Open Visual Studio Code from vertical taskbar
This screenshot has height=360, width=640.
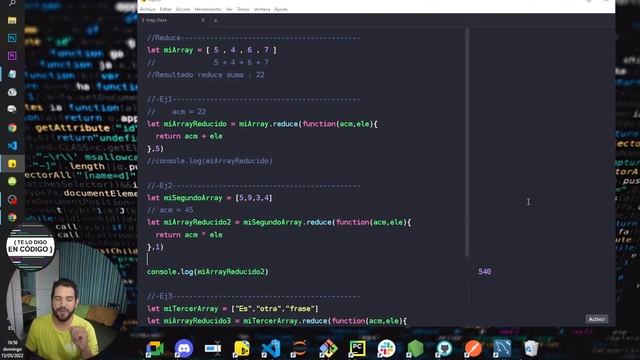pyautogui.click(x=12, y=146)
